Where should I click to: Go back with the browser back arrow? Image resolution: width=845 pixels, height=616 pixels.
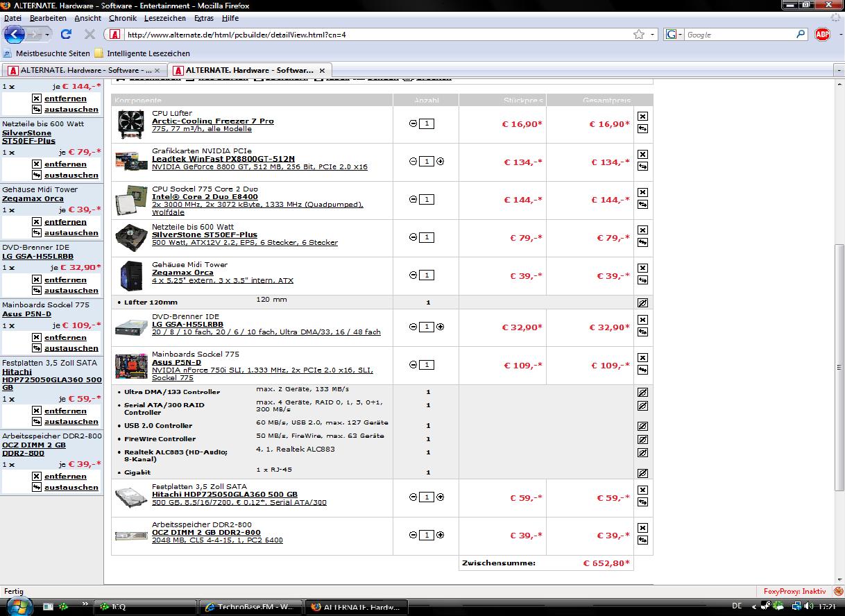point(14,34)
